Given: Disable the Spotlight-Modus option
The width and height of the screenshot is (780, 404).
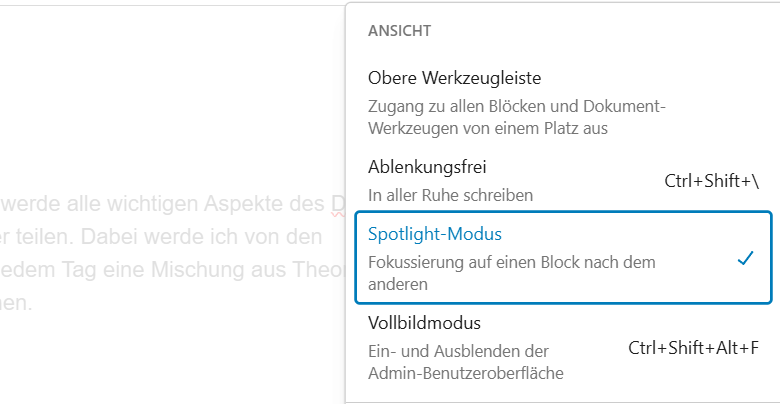Looking at the screenshot, I should tap(435, 235).
